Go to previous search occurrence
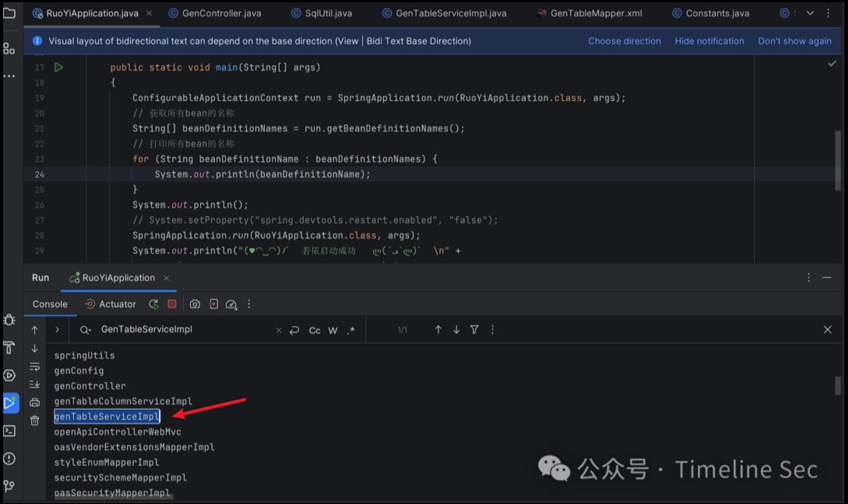The width and height of the screenshot is (848, 504). 439,330
